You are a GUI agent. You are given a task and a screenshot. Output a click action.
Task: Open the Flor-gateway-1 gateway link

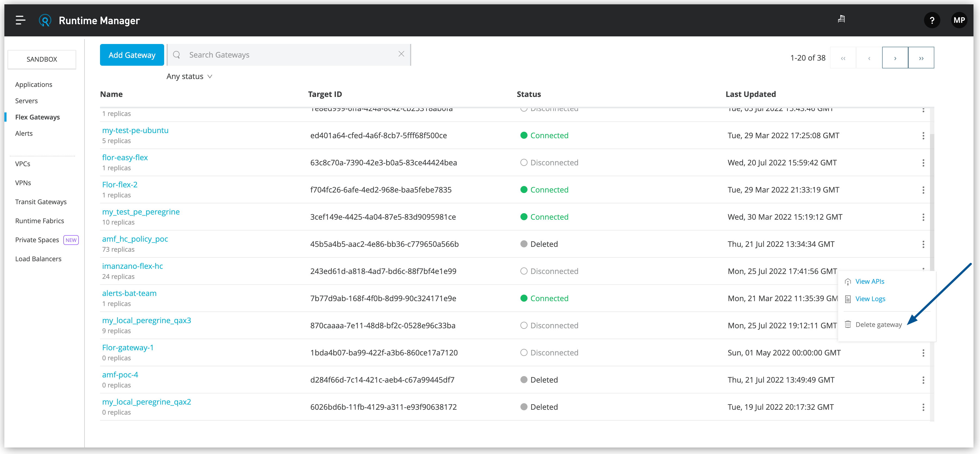click(x=128, y=348)
